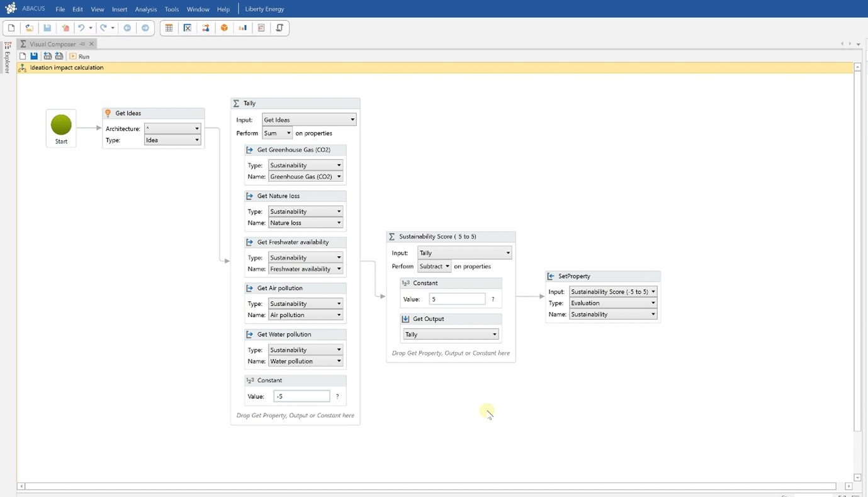Click the undo arrow in main toolbar
Image resolution: width=868 pixels, height=497 pixels.
81,28
